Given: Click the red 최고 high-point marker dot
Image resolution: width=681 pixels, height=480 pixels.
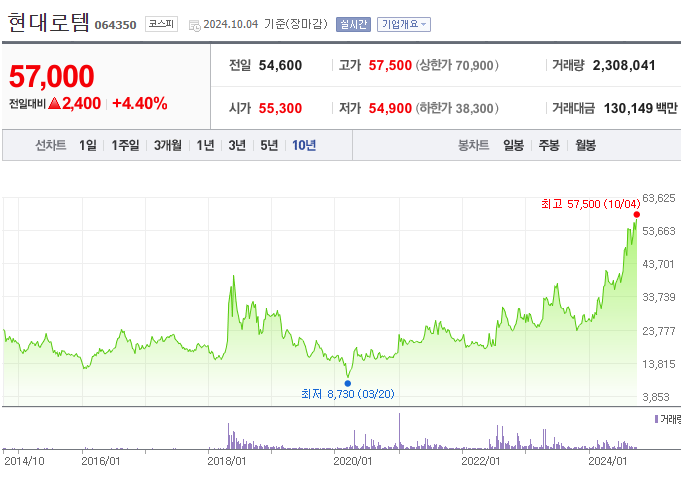Looking at the screenshot, I should coord(637,215).
